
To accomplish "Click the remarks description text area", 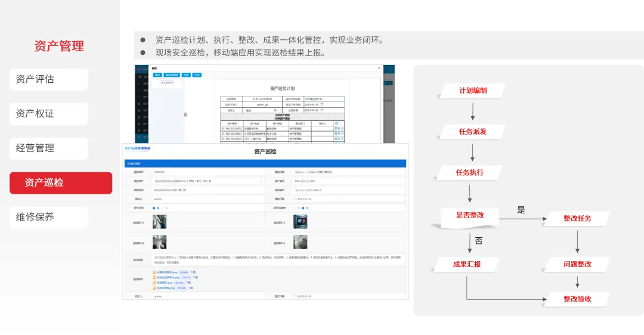I will 278,260.
